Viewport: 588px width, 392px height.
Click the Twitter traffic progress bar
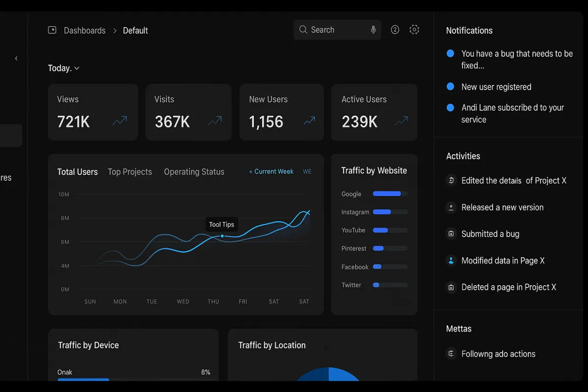390,285
